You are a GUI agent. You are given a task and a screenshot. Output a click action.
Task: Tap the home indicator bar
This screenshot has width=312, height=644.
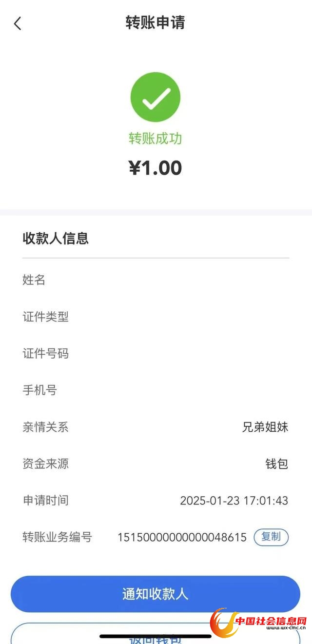point(156,636)
